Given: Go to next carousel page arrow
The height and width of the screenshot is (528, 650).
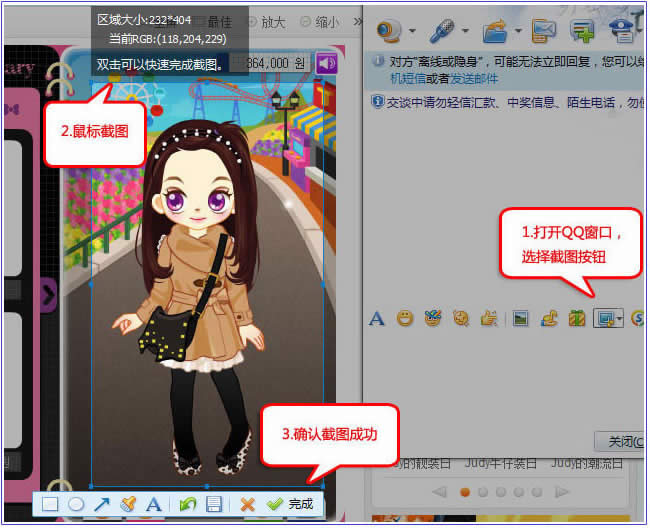Looking at the screenshot, I should coord(561,492).
